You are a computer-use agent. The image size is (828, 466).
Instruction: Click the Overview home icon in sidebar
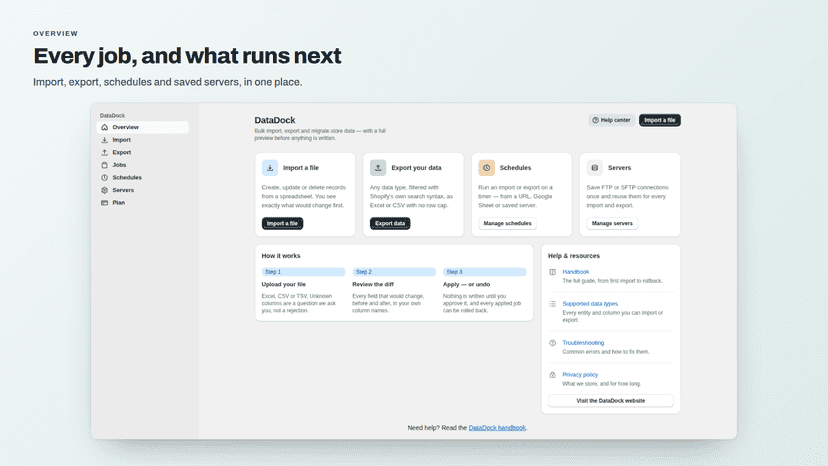[105, 127]
